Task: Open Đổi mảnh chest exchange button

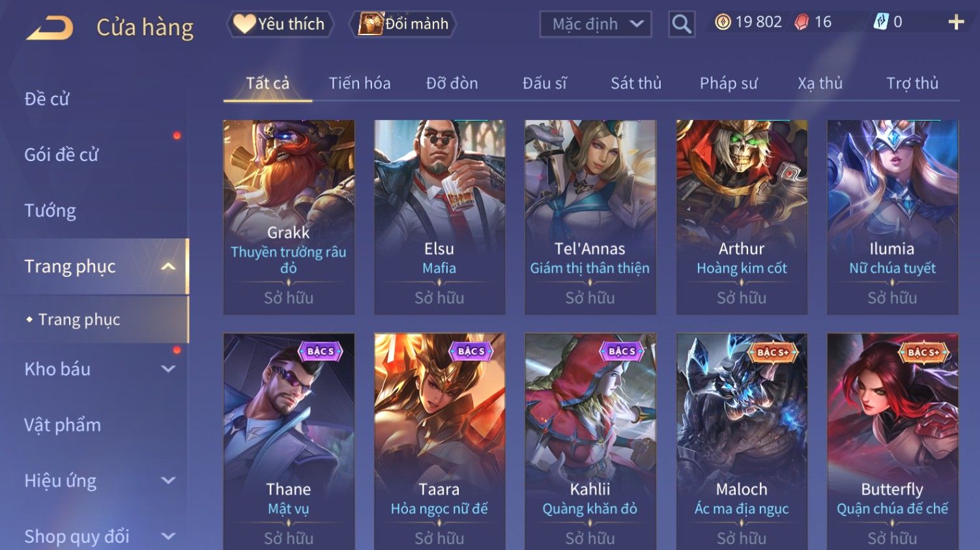Action: (x=403, y=24)
